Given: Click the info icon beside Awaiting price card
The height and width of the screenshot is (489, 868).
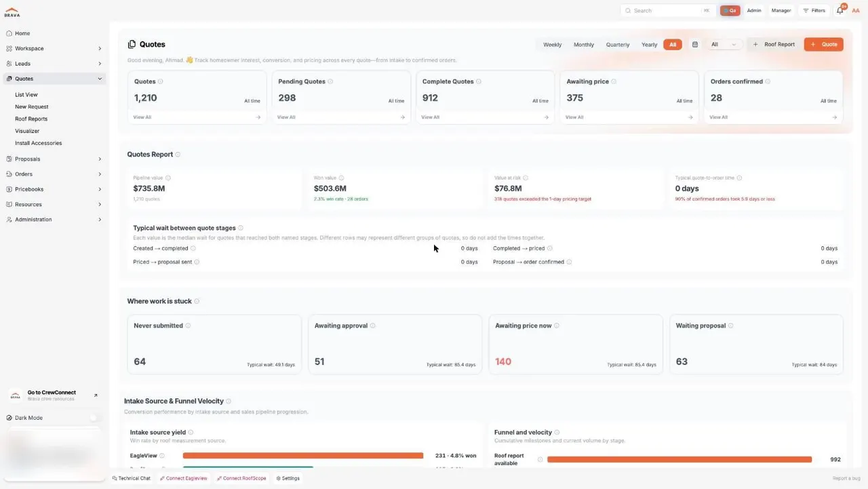Looking at the screenshot, I should (614, 81).
